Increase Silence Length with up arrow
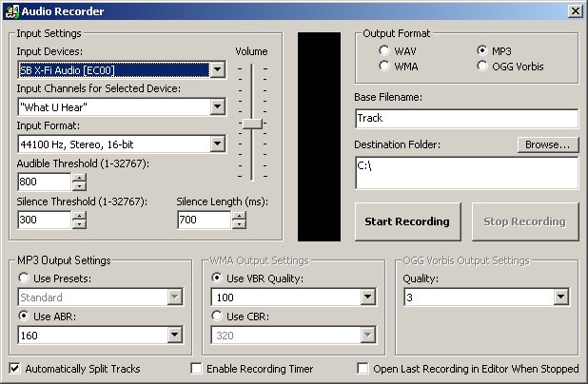The height and width of the screenshot is (384, 588). [239, 216]
